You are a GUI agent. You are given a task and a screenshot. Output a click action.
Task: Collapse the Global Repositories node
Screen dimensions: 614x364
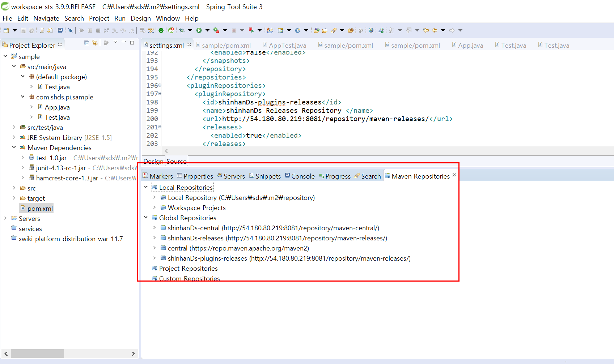coord(146,218)
